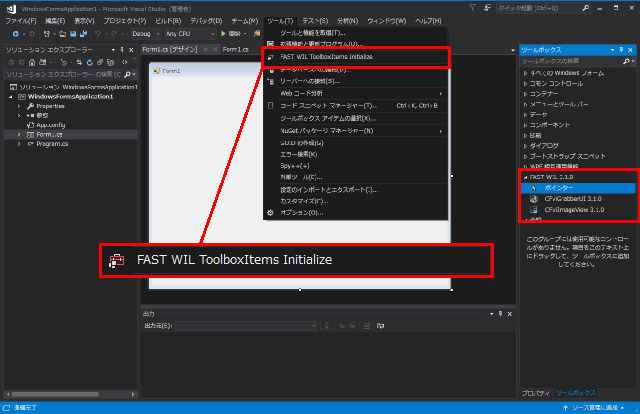The height and width of the screenshot is (414, 640).
Task: Click ソース管理に追加 in status bar
Action: pos(594,408)
